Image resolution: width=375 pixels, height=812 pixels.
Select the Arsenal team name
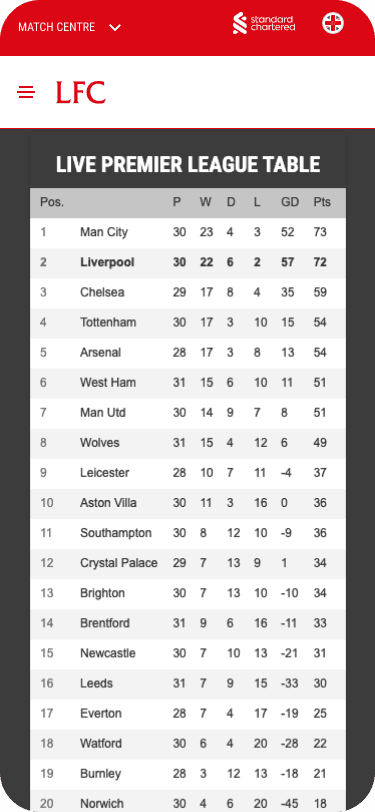[100, 353]
